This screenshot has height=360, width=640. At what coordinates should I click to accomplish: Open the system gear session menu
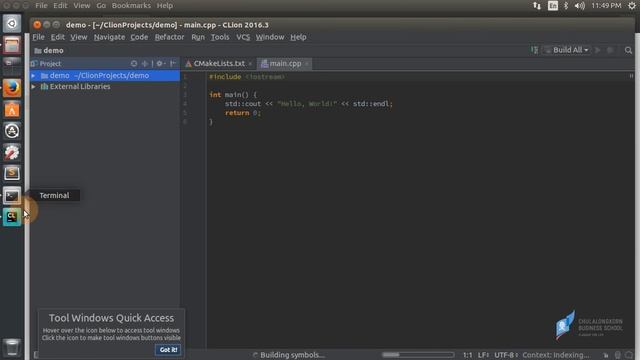coord(632,6)
